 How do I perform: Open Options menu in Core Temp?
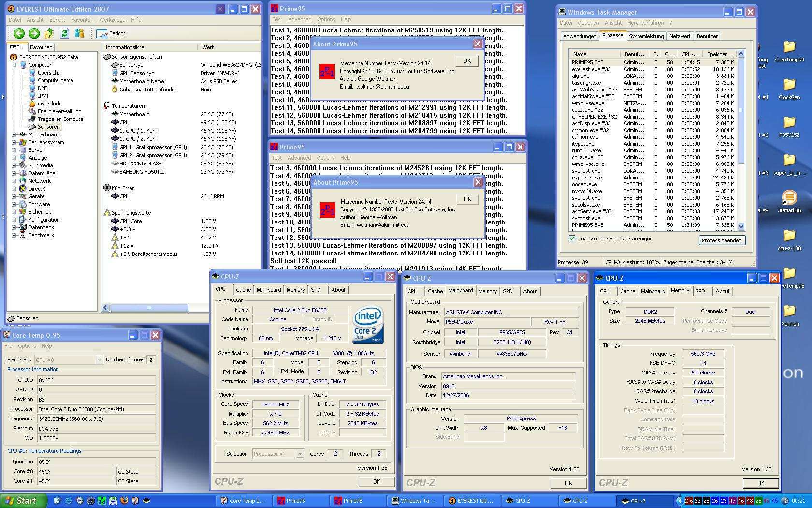point(27,346)
